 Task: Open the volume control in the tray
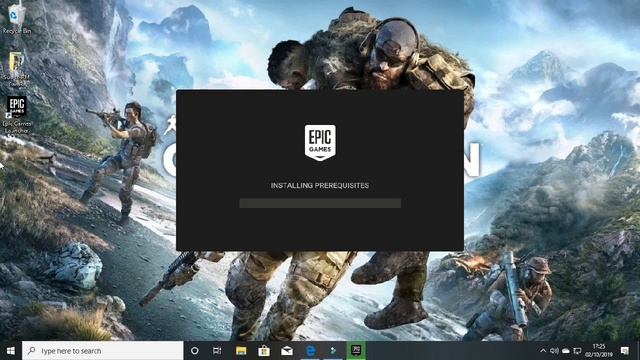pyautogui.click(x=554, y=351)
